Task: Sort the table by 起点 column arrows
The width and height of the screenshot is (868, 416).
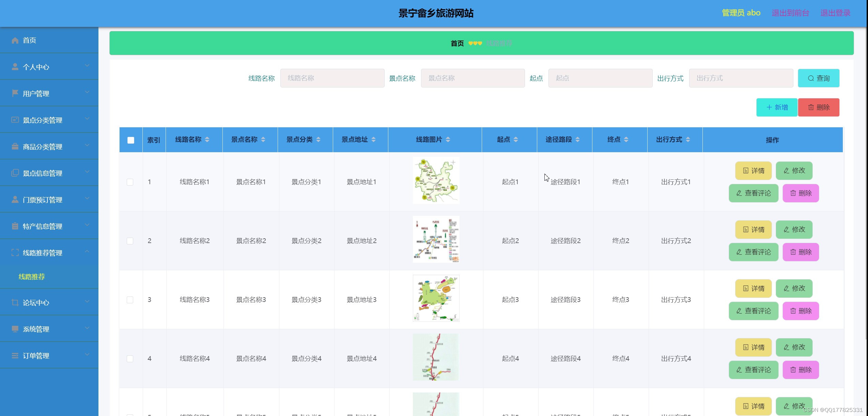Action: (x=516, y=140)
